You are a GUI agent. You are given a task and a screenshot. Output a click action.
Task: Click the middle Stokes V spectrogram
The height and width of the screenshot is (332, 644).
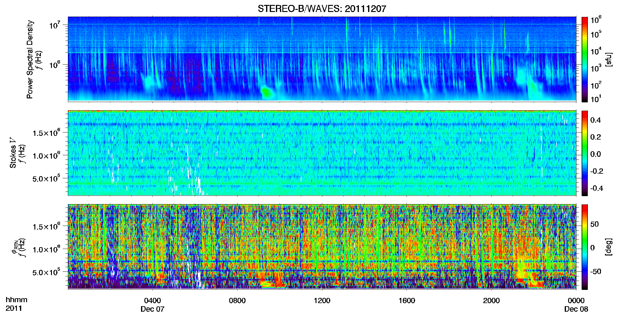[x=322, y=153]
